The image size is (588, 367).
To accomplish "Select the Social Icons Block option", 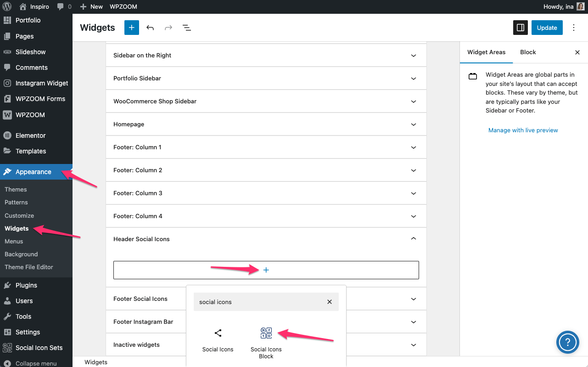I will click(266, 343).
